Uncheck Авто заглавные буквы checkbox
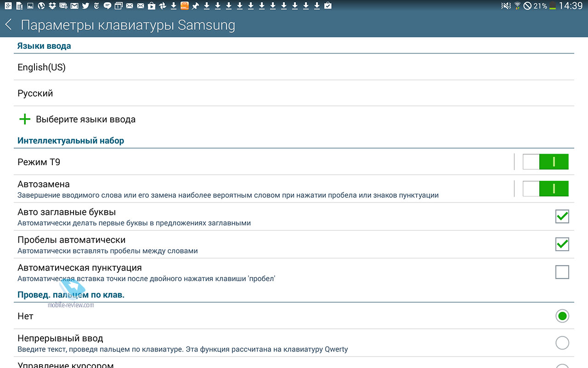Screen dimensions: 588x368 562,217
